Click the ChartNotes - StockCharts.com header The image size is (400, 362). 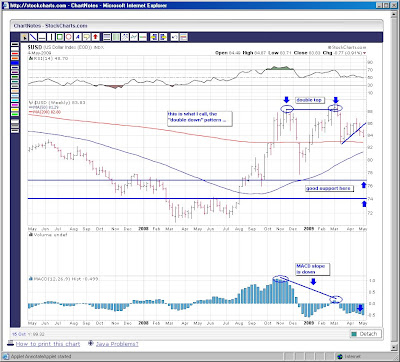(x=50, y=26)
